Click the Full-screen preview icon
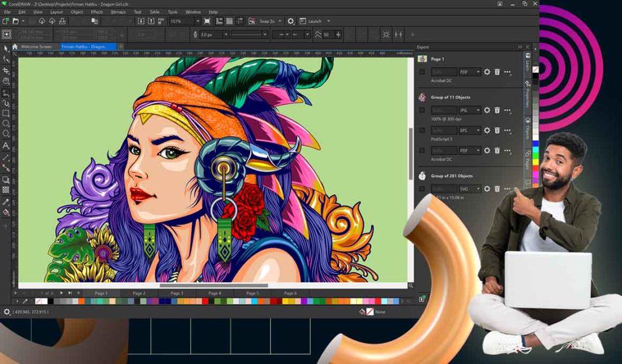 207,21
